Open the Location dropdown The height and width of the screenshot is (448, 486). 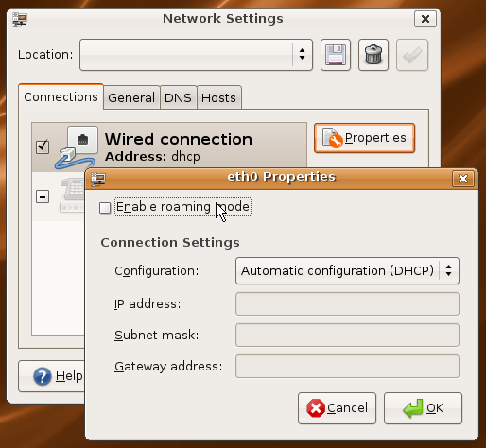tap(196, 55)
